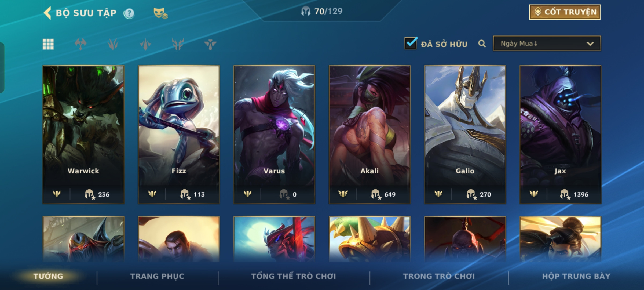The image size is (644, 290).
Task: Click the mastery helmet icon on Jax
Action: 565,194
